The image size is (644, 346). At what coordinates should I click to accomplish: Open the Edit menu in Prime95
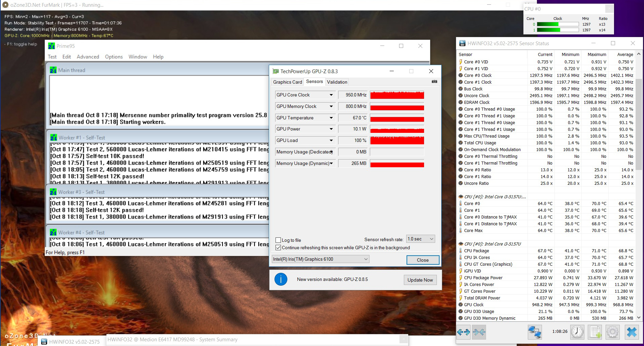(67, 57)
